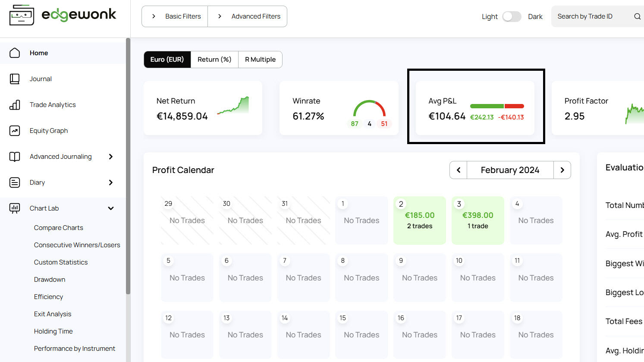The image size is (644, 362).
Task: Open the Home dashboard icon
Action: pos(15,53)
